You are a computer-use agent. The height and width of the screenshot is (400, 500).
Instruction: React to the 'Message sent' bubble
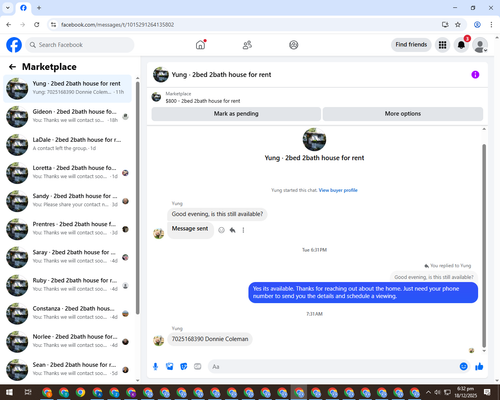[x=221, y=230]
